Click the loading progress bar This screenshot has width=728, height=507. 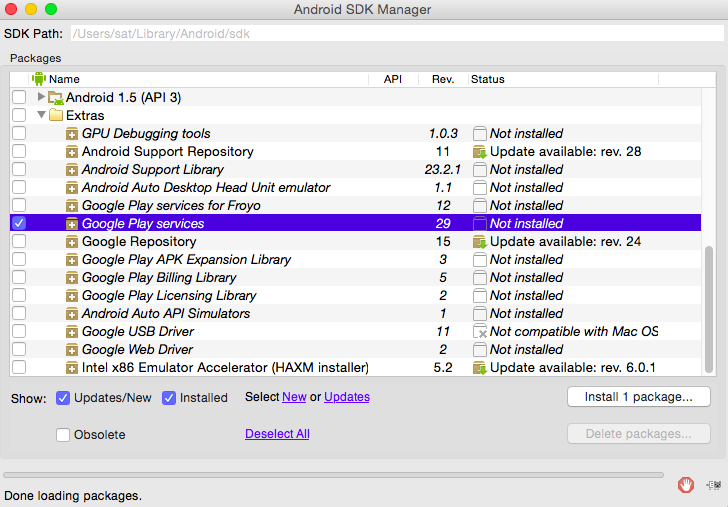(x=333, y=475)
